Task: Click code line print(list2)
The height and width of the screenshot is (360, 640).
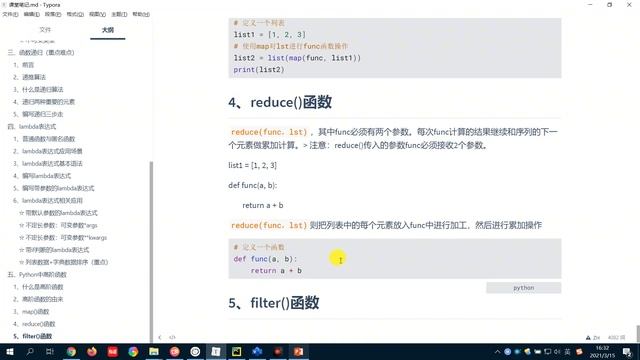Action: 259,70
